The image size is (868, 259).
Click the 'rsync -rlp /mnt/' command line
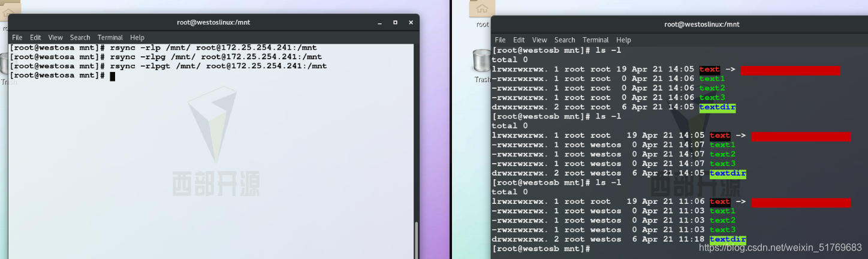[x=163, y=47]
